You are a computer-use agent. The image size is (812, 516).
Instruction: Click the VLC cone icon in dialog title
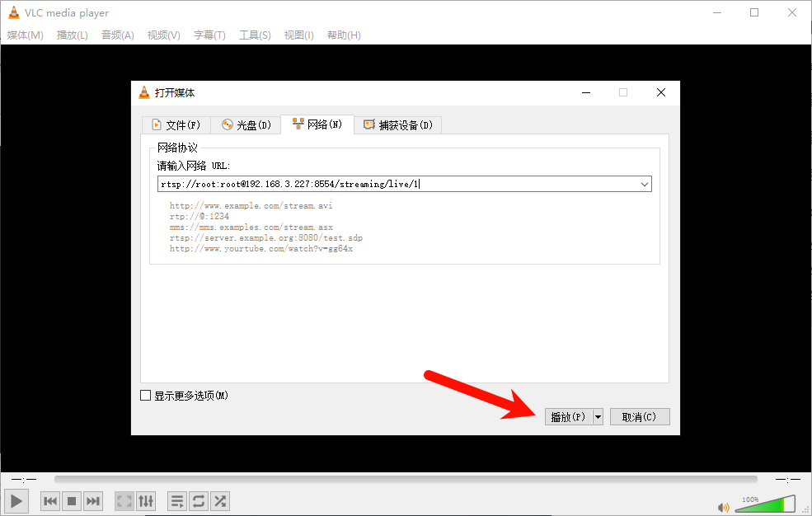(x=144, y=92)
